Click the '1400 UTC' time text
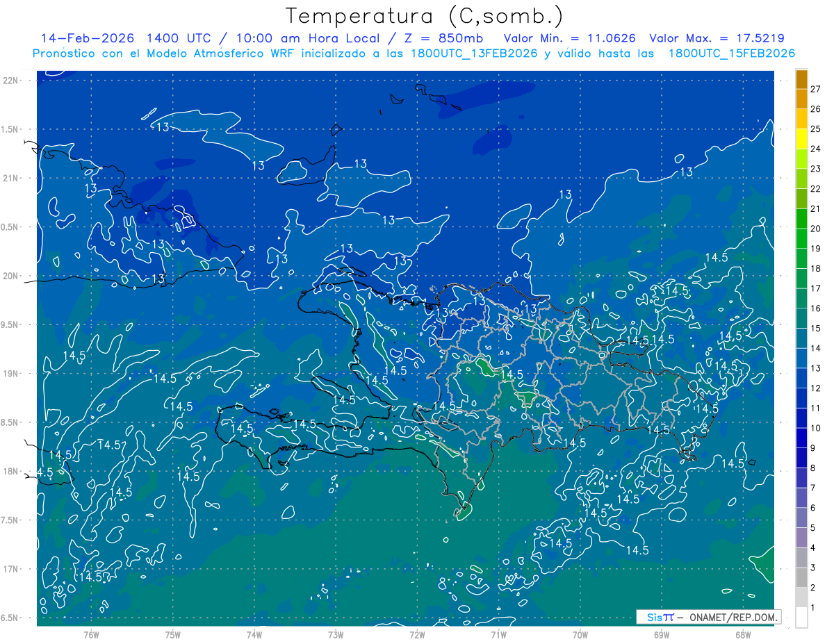Viewport: 834px width, 644px height. tap(177, 38)
